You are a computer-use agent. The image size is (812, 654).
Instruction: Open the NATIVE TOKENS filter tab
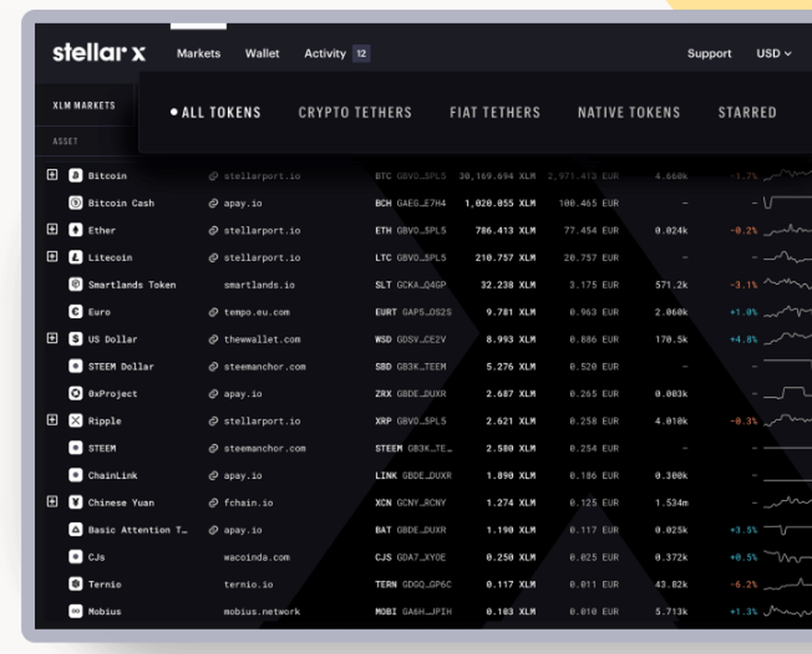[628, 112]
